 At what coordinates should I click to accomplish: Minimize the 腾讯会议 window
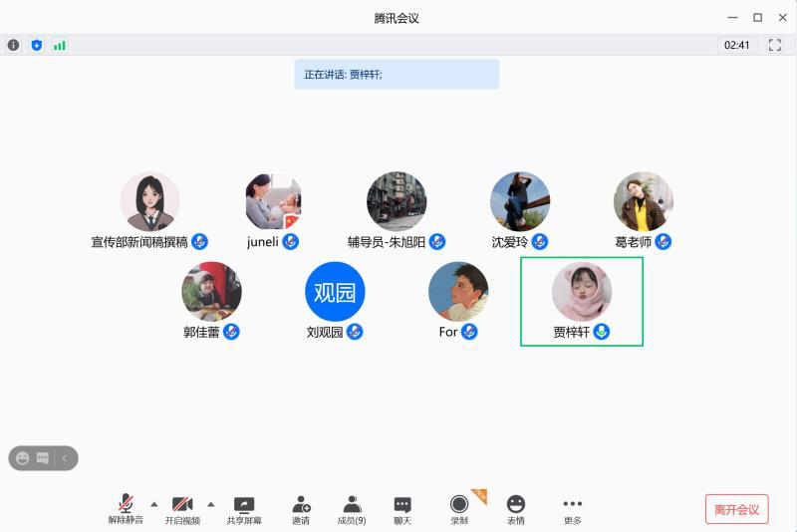(732, 18)
